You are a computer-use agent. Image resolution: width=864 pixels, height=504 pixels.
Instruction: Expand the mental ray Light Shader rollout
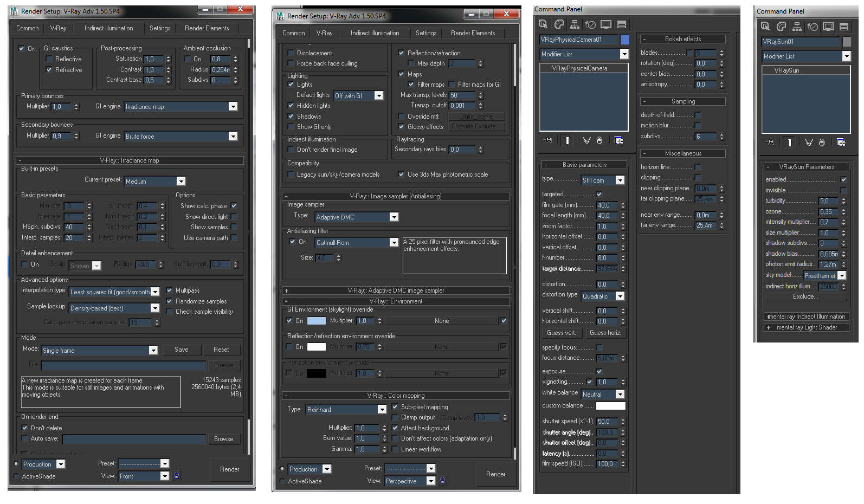(807, 327)
